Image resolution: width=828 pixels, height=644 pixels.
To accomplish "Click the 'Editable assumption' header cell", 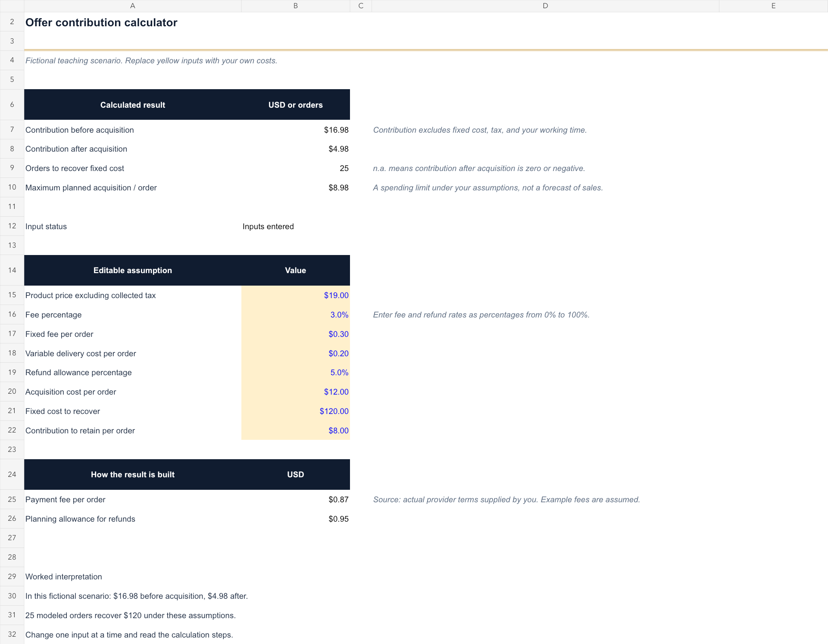I will (x=133, y=270).
